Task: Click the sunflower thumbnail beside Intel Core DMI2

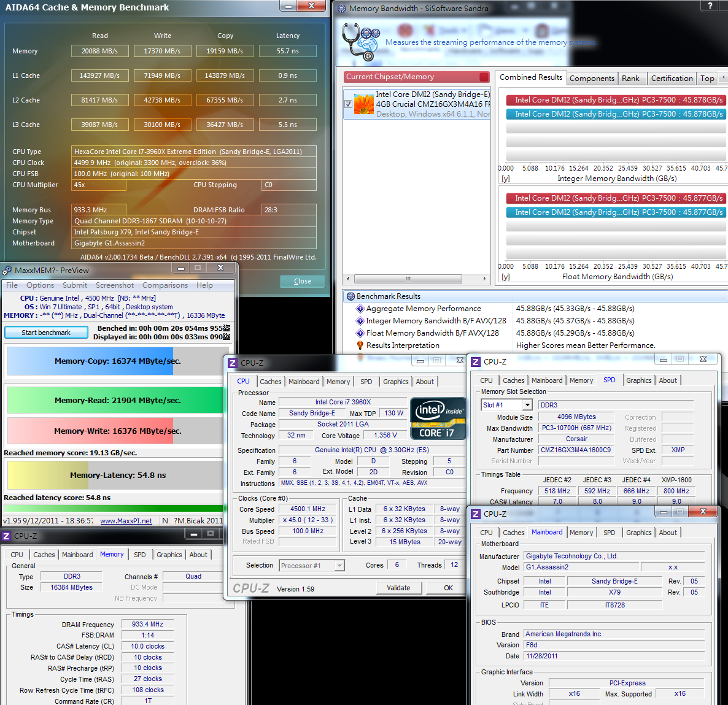Action: [363, 104]
